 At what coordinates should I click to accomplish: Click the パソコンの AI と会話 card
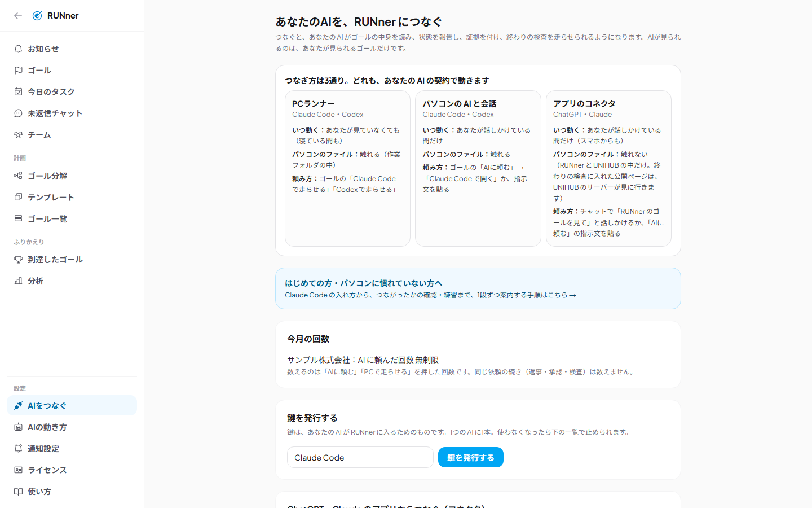click(x=478, y=169)
